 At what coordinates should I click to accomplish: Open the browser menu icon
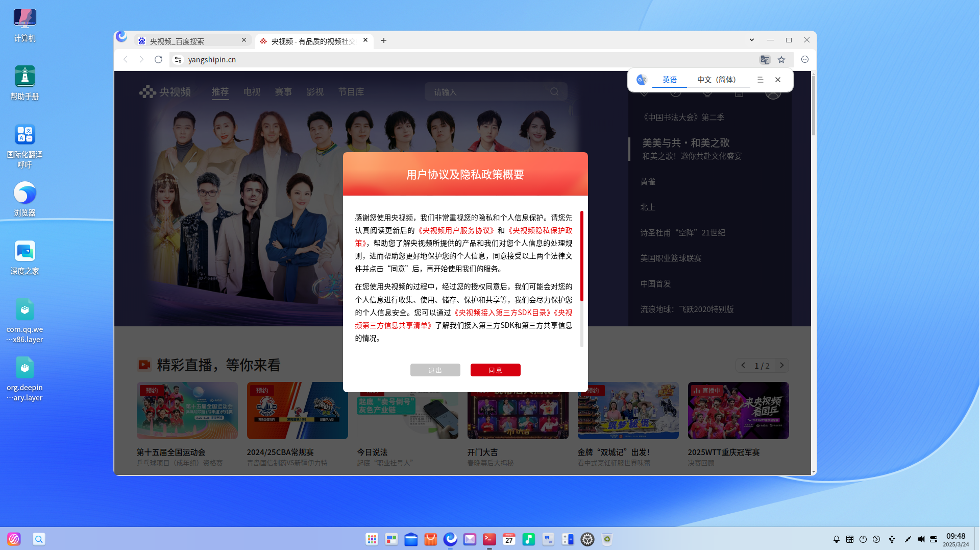pos(805,60)
